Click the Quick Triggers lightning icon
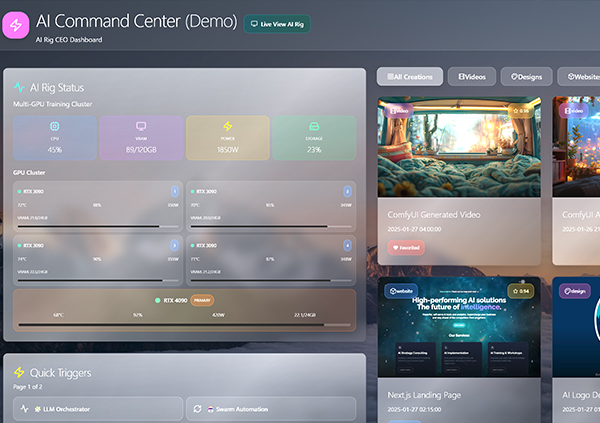 pyautogui.click(x=20, y=373)
